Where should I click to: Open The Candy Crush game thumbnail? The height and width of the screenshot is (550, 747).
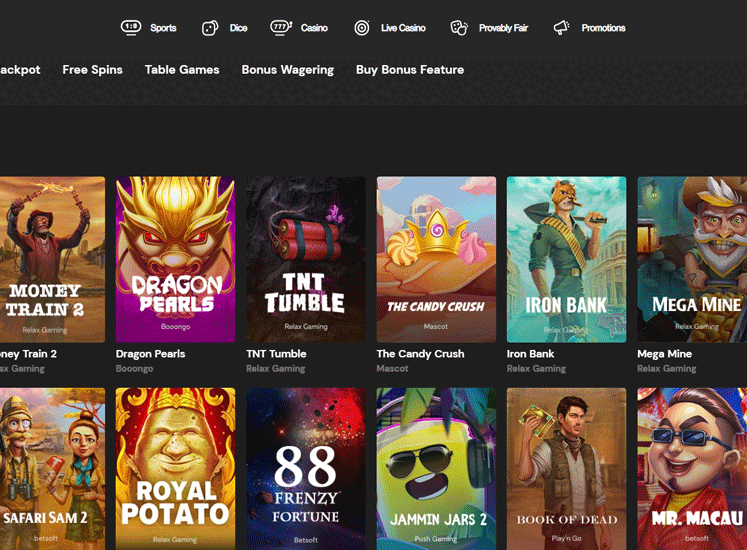coord(436,259)
